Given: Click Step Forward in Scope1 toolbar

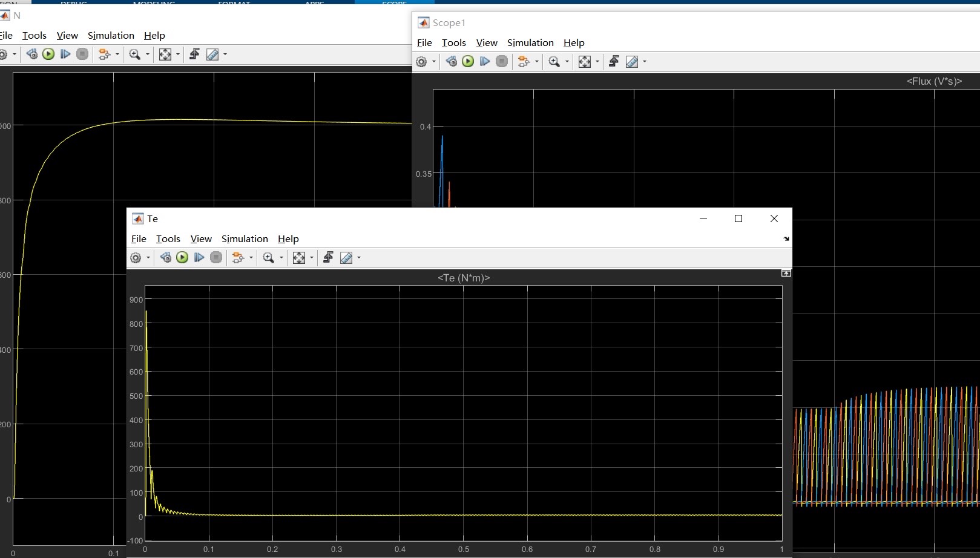Looking at the screenshot, I should coord(485,62).
